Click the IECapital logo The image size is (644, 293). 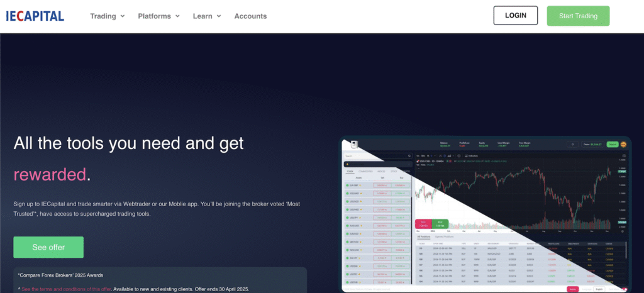(35, 16)
